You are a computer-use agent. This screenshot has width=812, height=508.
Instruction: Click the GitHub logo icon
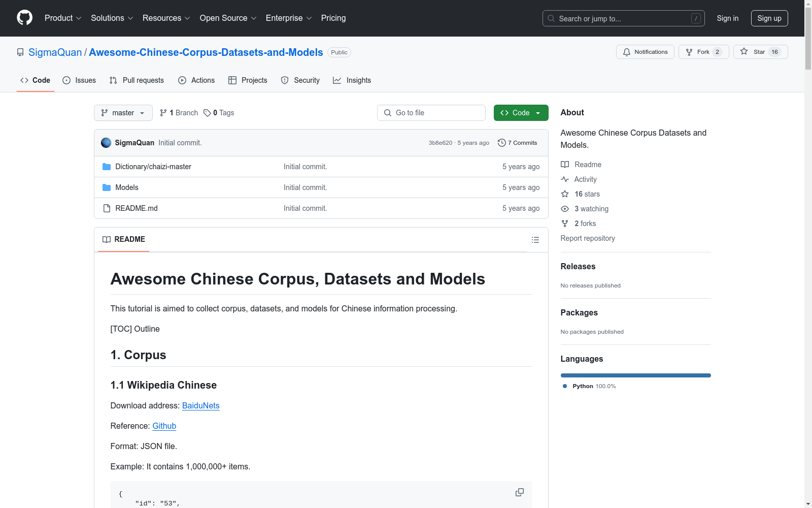pos(24,18)
